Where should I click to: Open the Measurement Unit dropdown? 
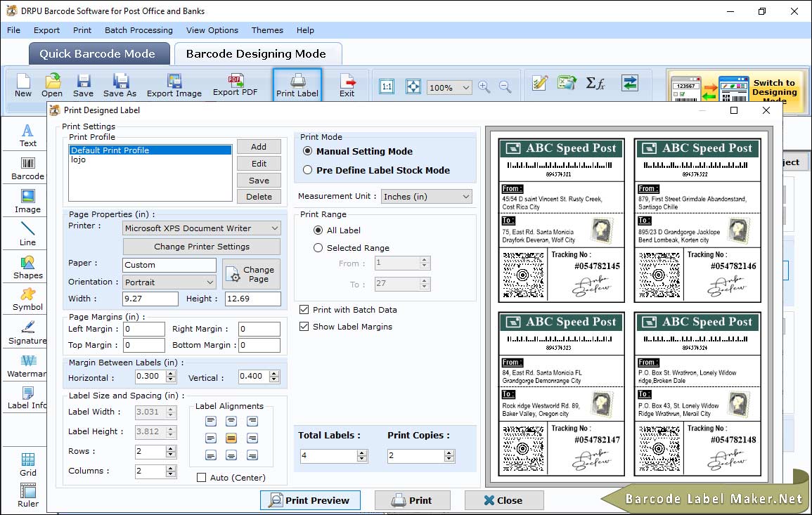click(x=426, y=196)
